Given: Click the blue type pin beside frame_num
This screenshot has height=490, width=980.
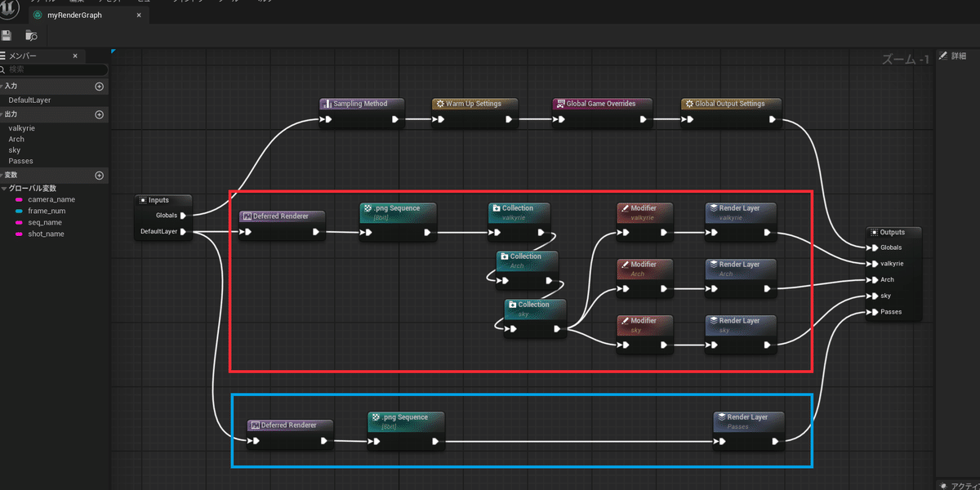Looking at the screenshot, I should coord(18,211).
